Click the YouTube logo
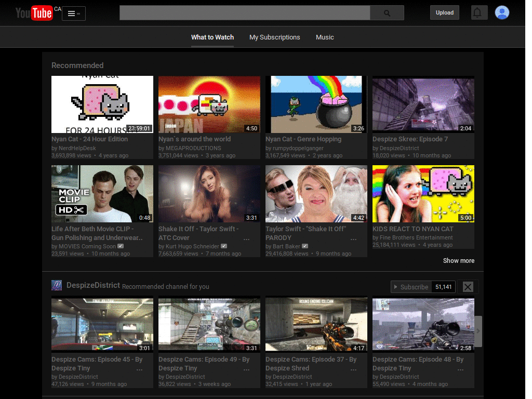 point(34,13)
